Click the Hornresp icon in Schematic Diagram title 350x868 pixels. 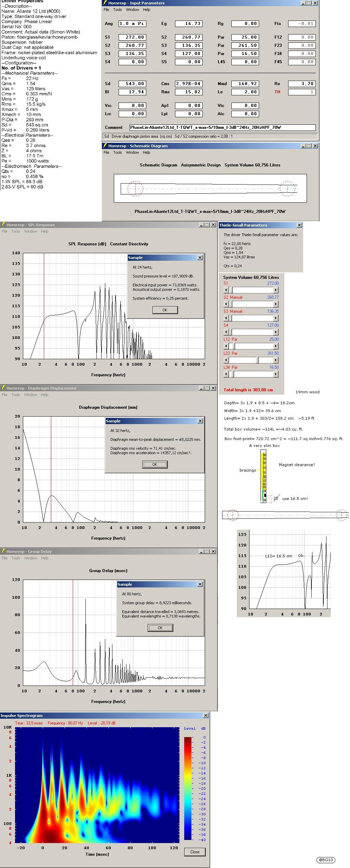pos(105,146)
